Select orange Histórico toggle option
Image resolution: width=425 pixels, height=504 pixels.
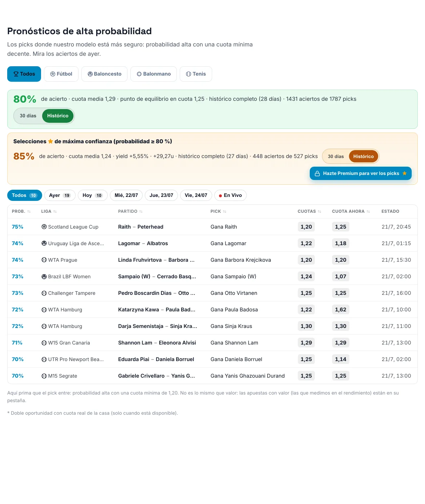(x=363, y=156)
